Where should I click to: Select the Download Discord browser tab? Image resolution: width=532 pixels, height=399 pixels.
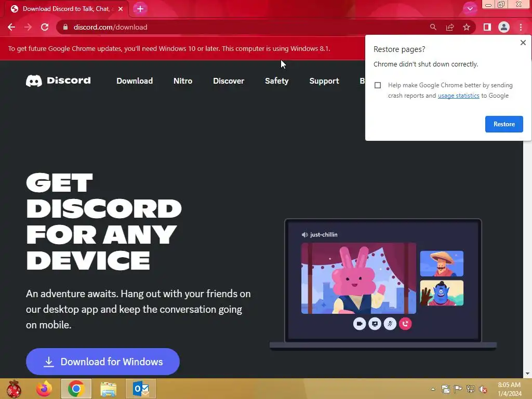point(66,9)
